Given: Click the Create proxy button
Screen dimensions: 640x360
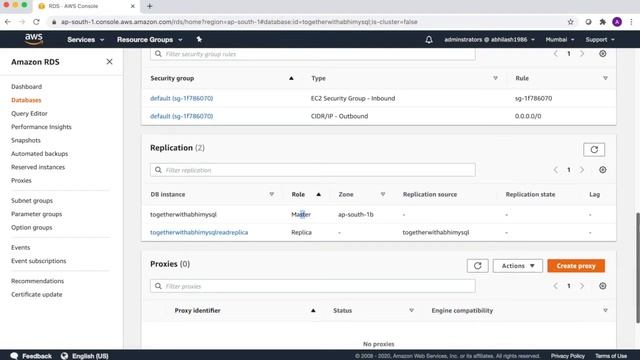Looking at the screenshot, I should (576, 266).
